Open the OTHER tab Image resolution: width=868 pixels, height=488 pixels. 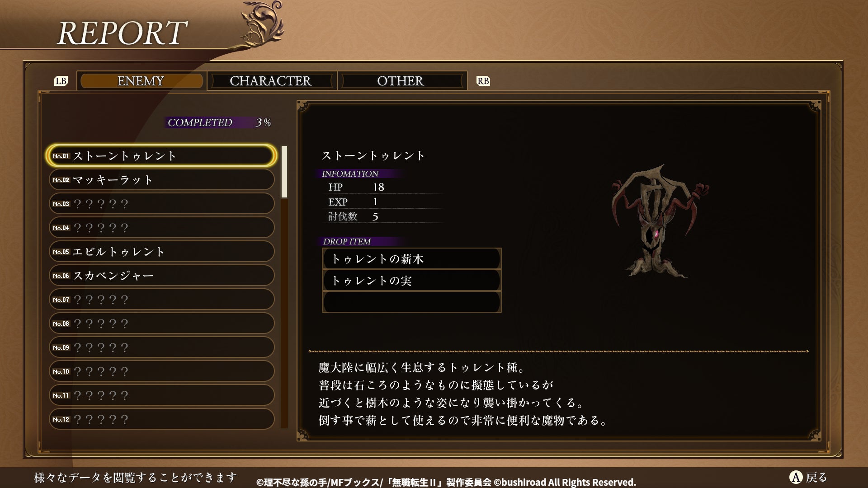point(401,81)
